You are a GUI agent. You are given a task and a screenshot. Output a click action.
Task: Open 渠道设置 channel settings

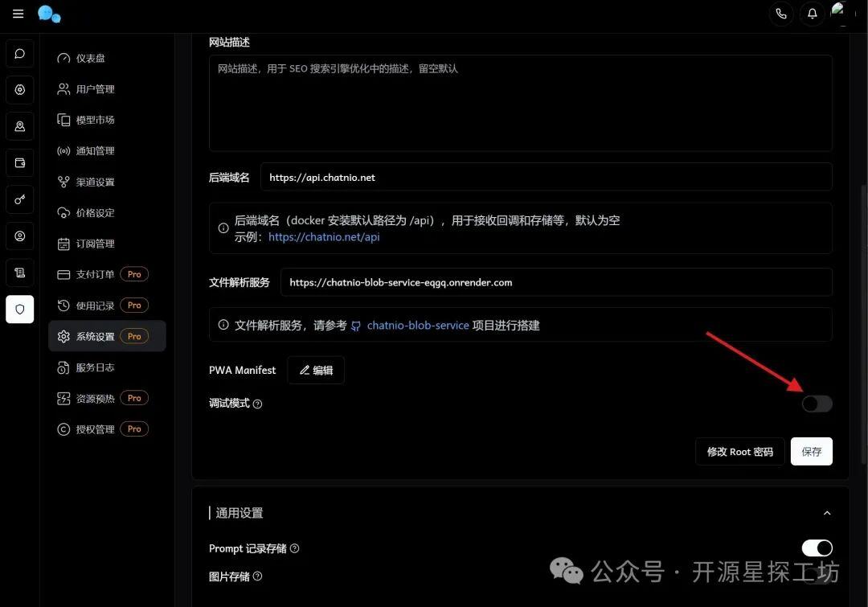click(x=107, y=182)
